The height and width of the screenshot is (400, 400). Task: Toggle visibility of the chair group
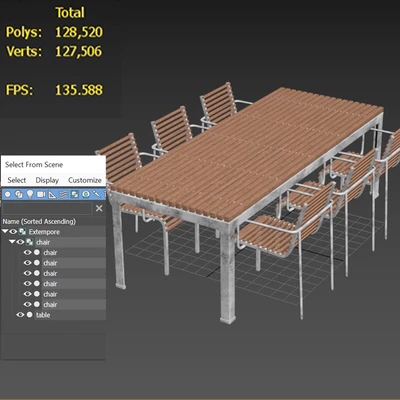(x=21, y=242)
